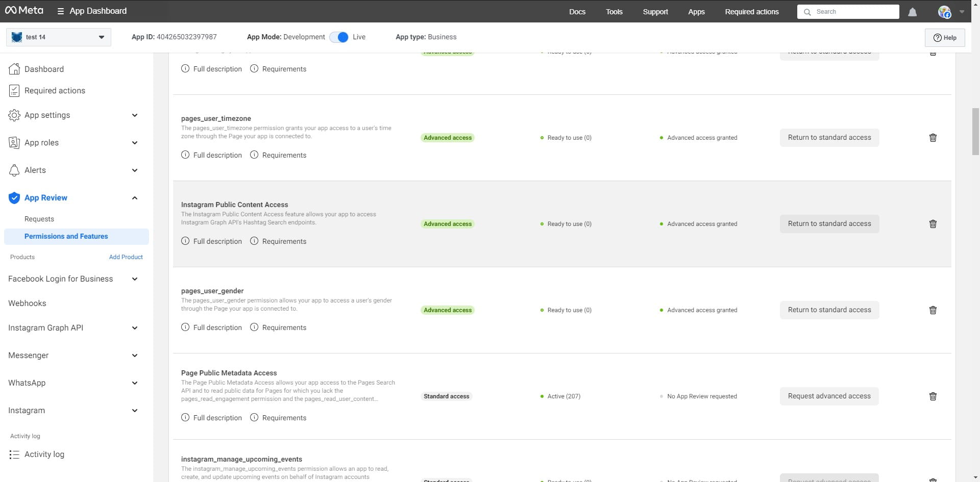Image resolution: width=980 pixels, height=482 pixels.
Task: Collapse the App Review section
Action: coord(134,198)
